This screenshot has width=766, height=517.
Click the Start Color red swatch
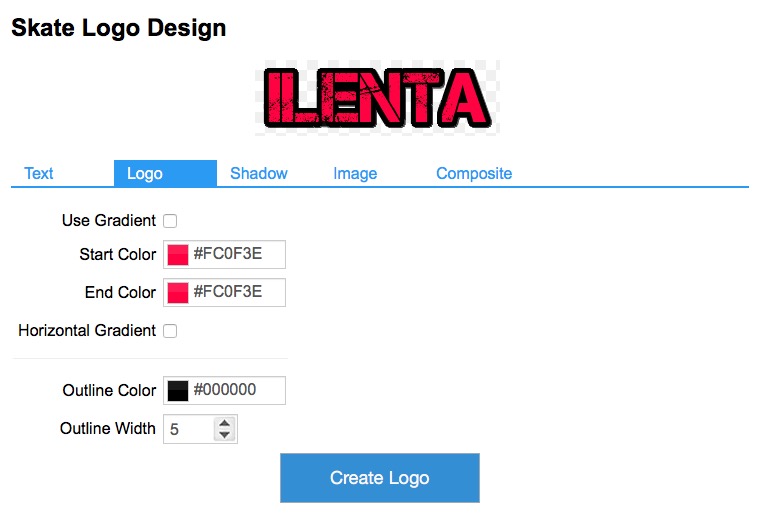click(x=178, y=255)
